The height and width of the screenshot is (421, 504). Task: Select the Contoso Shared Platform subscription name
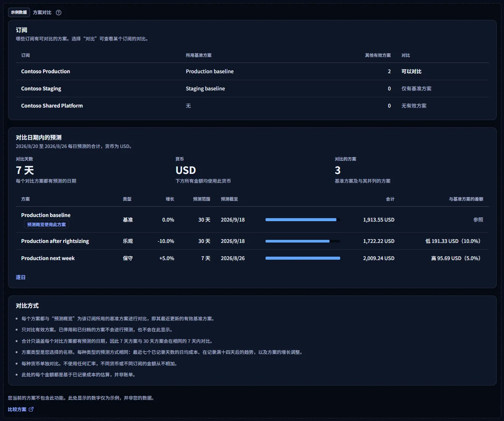[52, 106]
